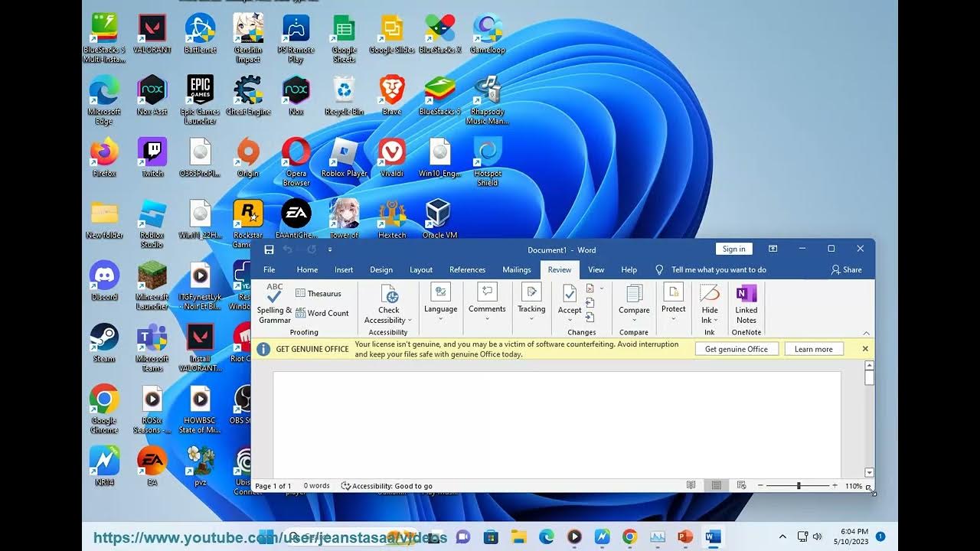Click the zoom in plus button
The image size is (980, 551).
coord(835,486)
